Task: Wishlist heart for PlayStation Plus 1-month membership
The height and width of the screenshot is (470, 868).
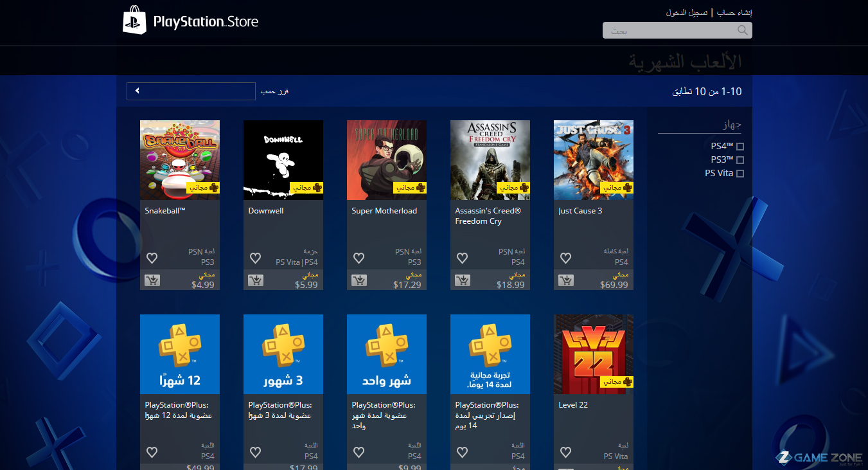Action: (x=359, y=453)
